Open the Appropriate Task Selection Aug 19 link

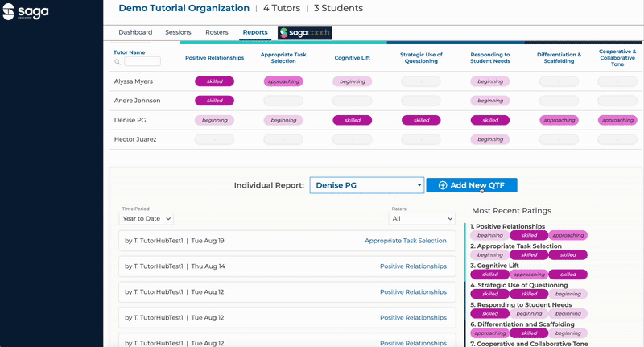coord(406,241)
